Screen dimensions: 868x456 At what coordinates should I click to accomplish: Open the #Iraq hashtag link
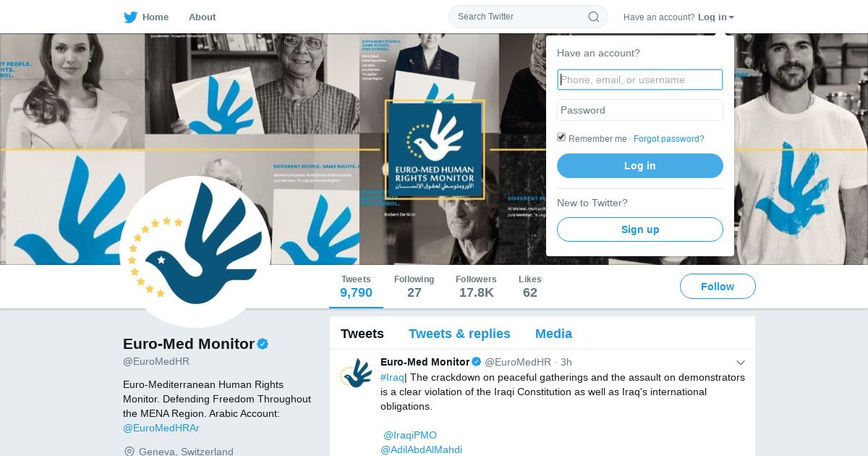pos(392,377)
